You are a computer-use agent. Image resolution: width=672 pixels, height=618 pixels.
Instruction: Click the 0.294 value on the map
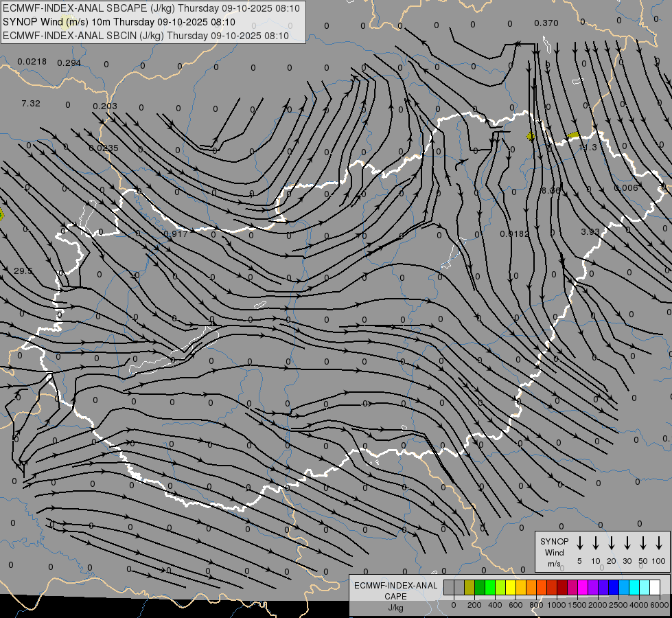[69, 63]
